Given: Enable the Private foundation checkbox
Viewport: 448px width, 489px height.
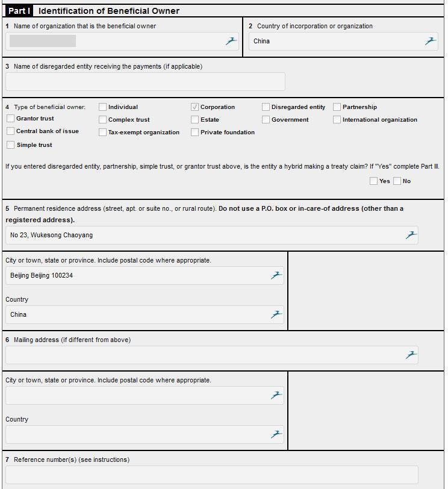Looking at the screenshot, I should click(195, 132).
